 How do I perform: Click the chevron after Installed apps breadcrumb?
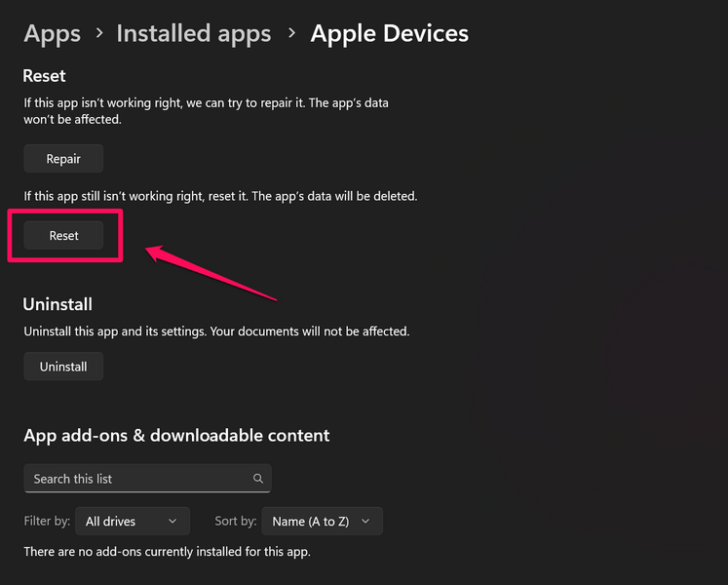(x=290, y=34)
